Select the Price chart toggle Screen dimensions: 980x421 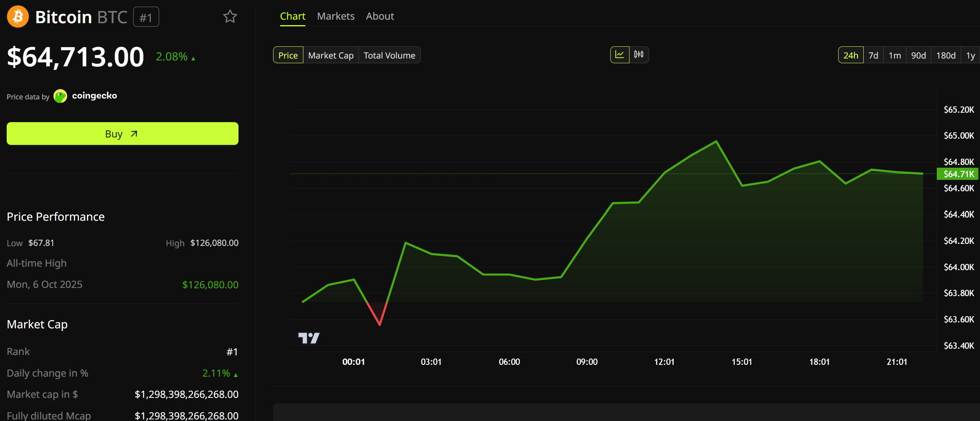[x=288, y=55]
